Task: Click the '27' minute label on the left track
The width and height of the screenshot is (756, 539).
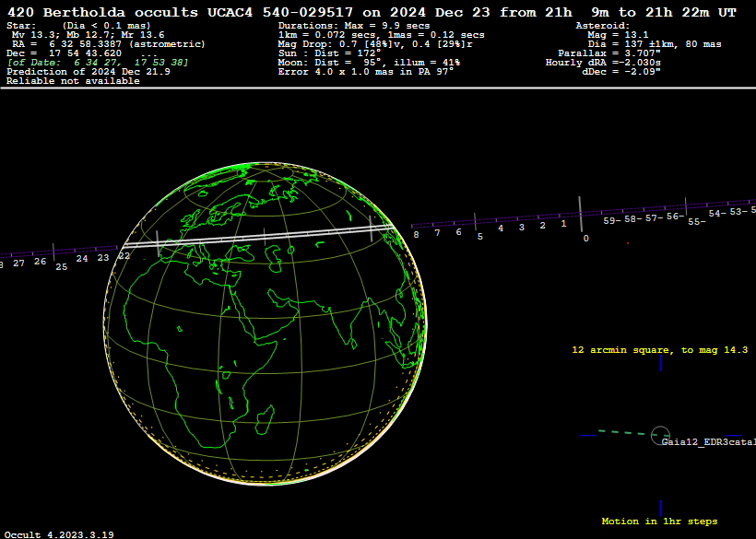Action: [x=18, y=264]
